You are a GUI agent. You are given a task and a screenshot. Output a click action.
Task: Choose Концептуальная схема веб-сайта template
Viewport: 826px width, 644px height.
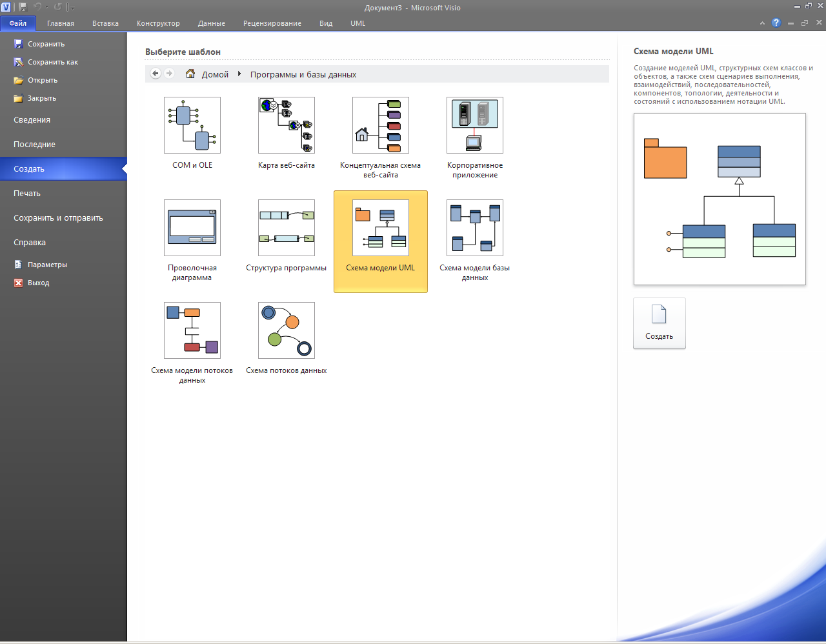click(381, 137)
